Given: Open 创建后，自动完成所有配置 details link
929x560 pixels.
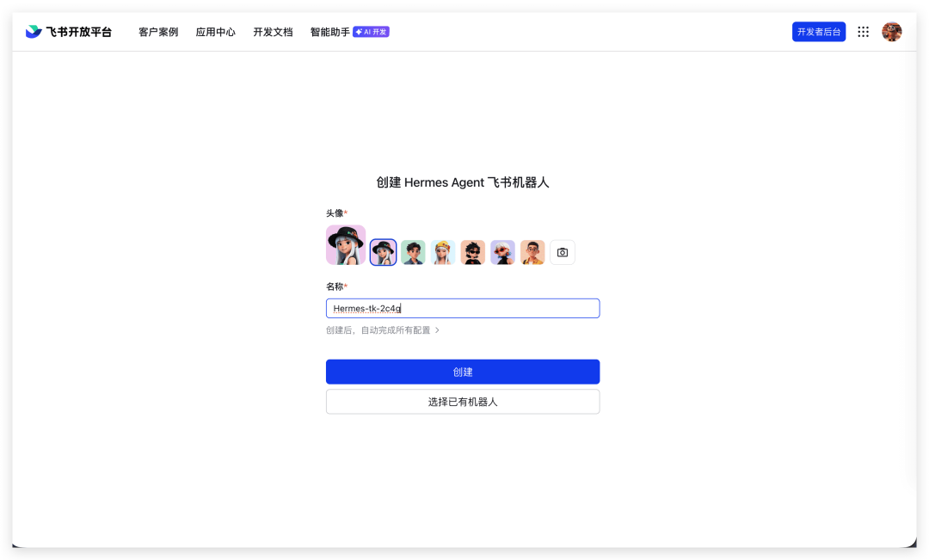Looking at the screenshot, I should pyautogui.click(x=382, y=330).
